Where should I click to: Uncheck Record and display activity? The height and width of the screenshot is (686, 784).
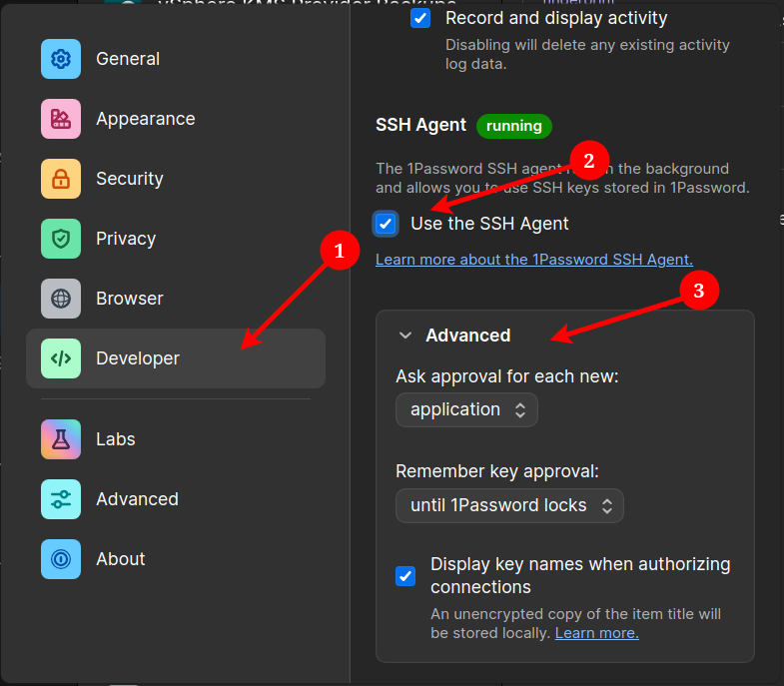[x=420, y=19]
